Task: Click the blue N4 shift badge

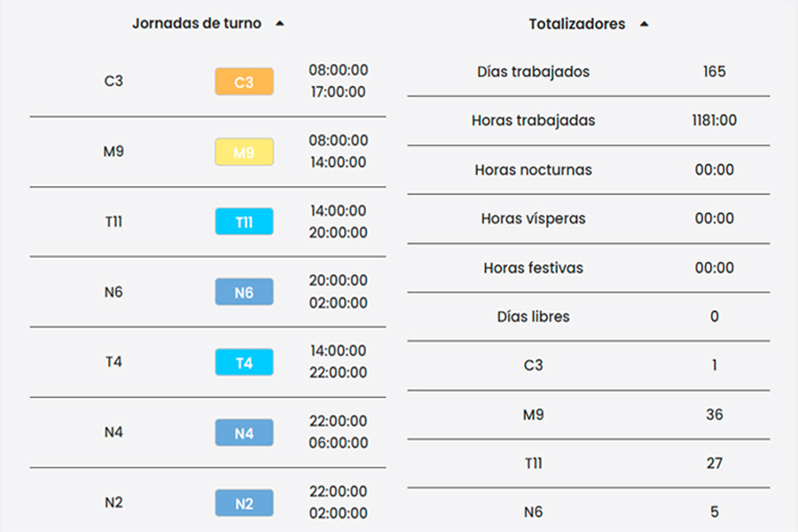Action: pyautogui.click(x=244, y=433)
